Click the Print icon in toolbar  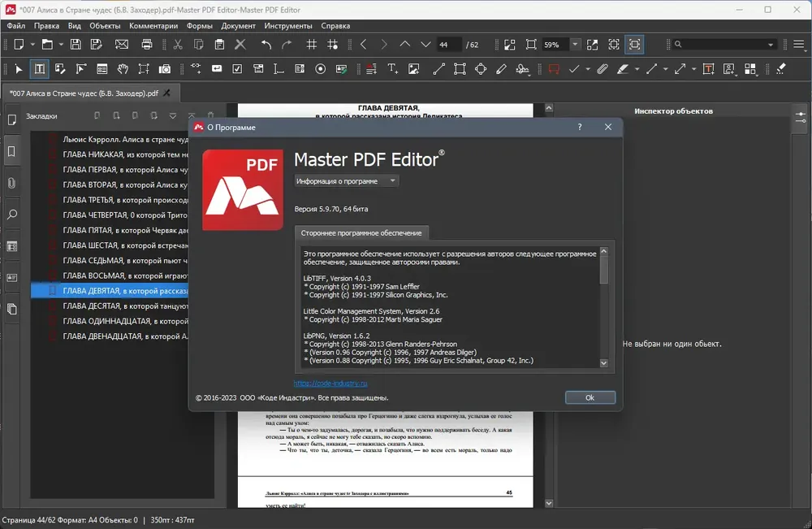coord(147,45)
